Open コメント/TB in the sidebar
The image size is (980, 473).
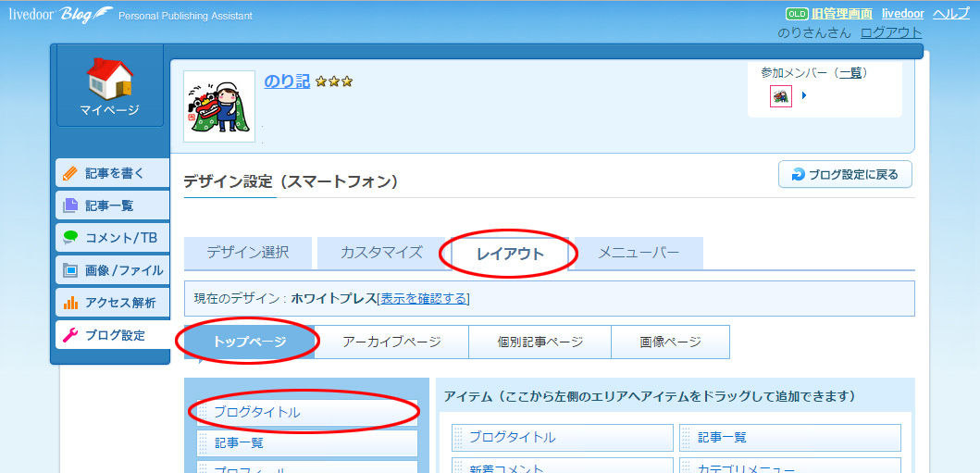tap(113, 238)
